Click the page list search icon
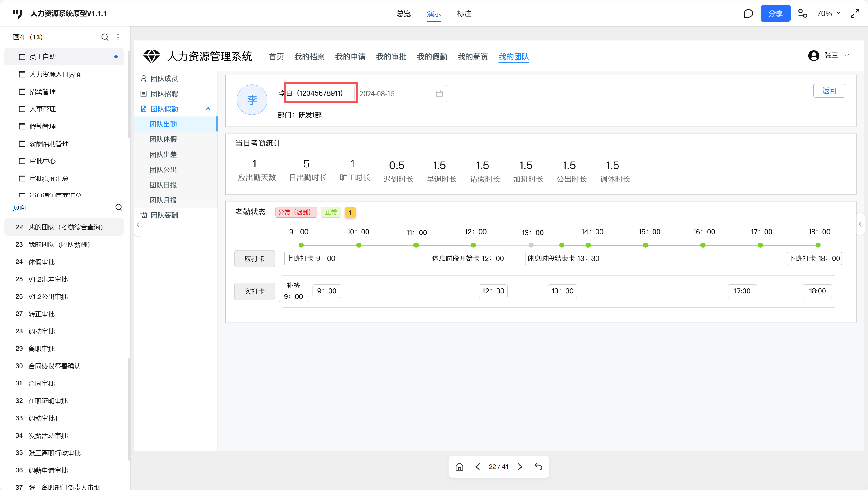This screenshot has height=490, width=868. point(119,207)
